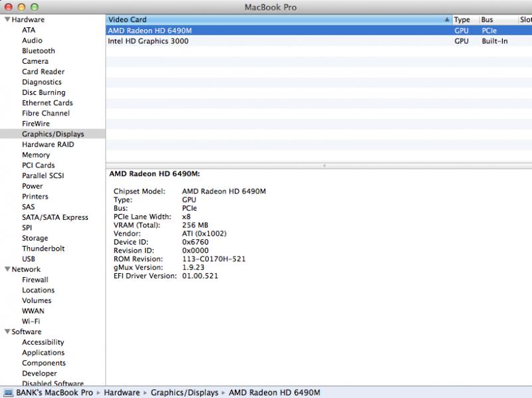Image resolution: width=532 pixels, height=398 pixels.
Task: Open Locations under Network
Action: 39,290
